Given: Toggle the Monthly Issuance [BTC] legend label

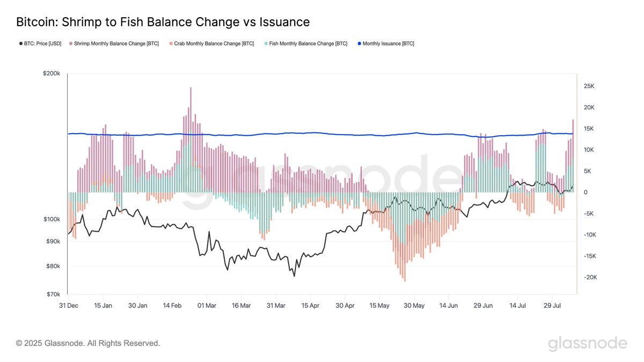Looking at the screenshot, I should (x=388, y=43).
